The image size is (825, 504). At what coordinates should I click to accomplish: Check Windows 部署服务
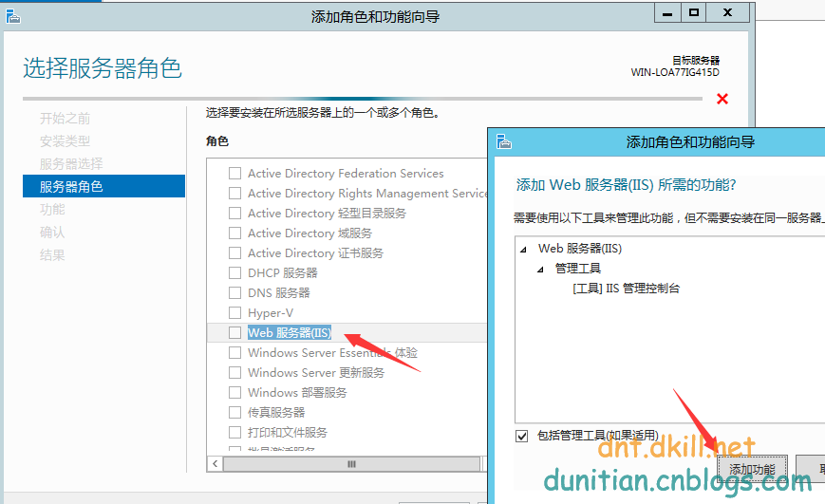235,392
